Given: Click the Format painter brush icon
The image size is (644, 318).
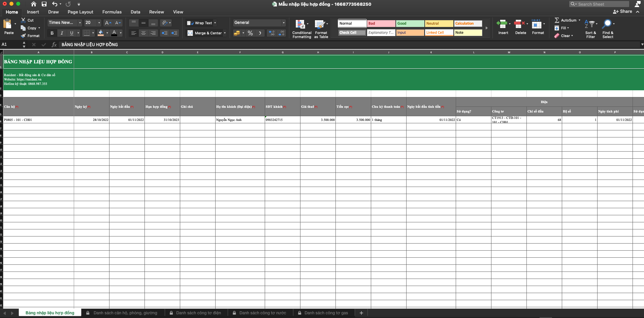Looking at the screenshot, I should pos(23,36).
